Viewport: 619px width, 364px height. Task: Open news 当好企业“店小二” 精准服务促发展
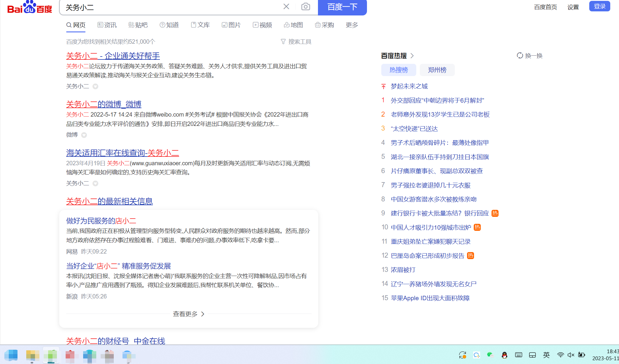[x=118, y=266]
